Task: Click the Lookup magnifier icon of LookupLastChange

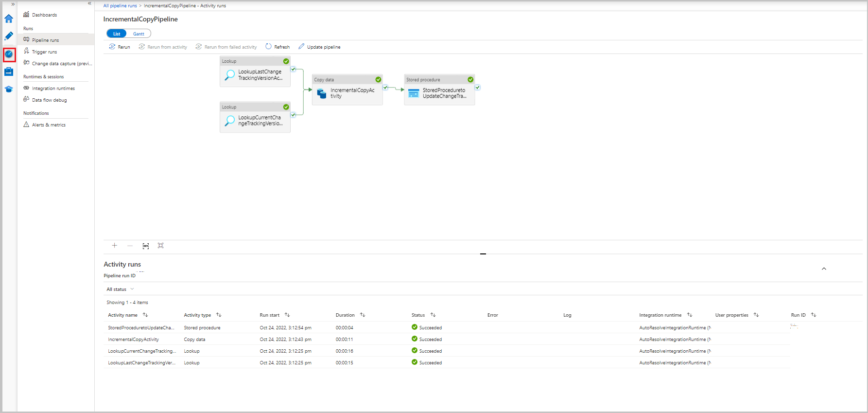Action: coord(229,75)
